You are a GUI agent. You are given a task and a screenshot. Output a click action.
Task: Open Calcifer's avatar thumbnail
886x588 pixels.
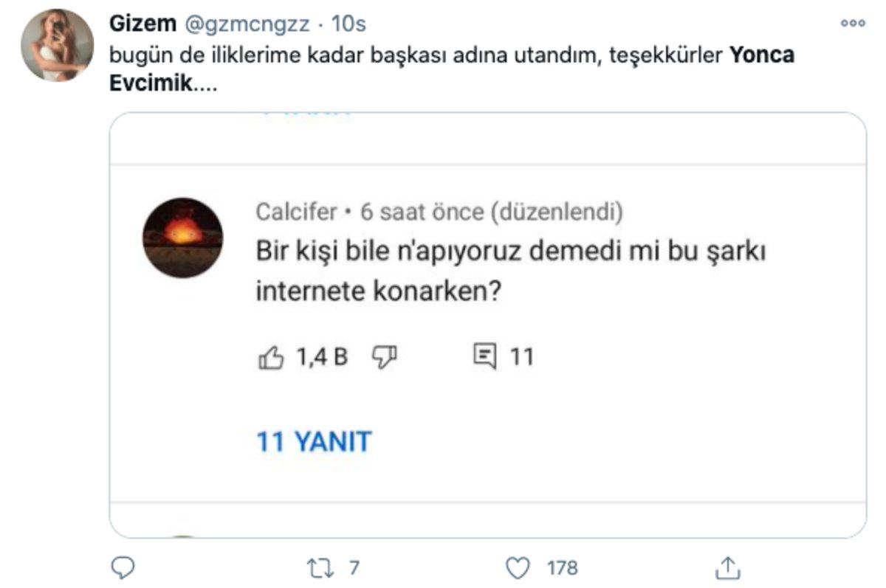(x=181, y=238)
